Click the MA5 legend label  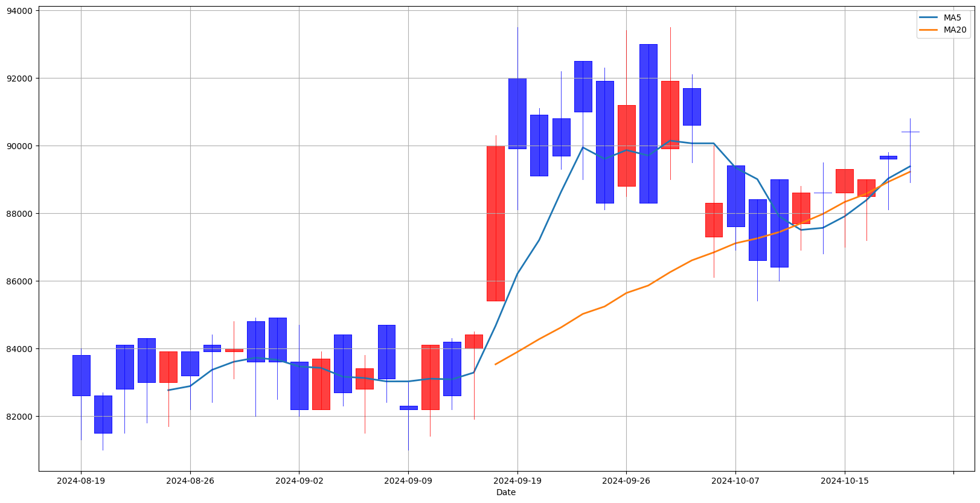952,18
